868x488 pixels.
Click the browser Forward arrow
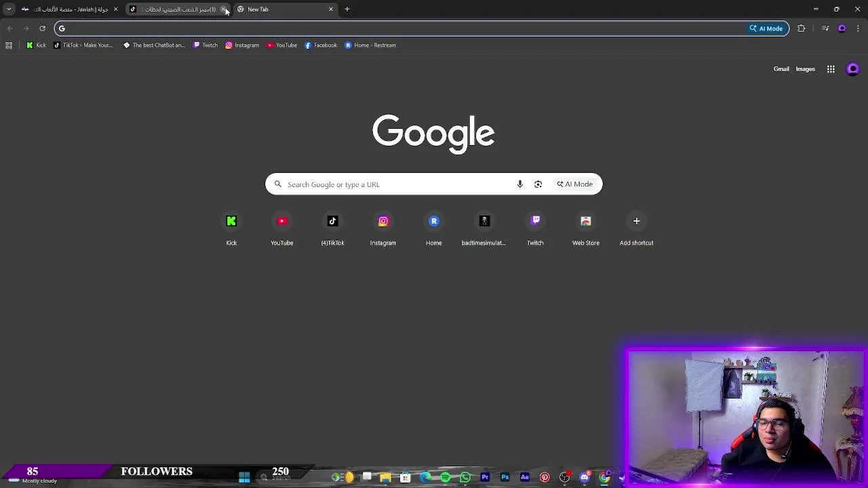(26, 28)
